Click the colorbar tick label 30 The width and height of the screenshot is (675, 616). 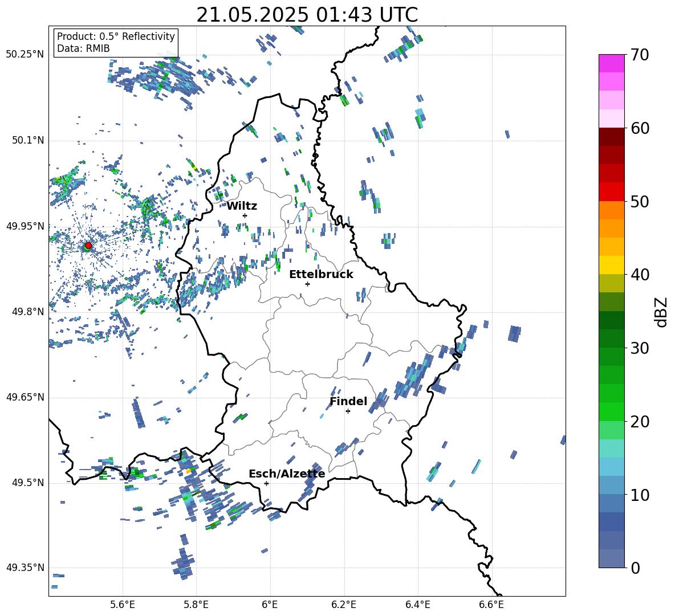click(x=640, y=348)
